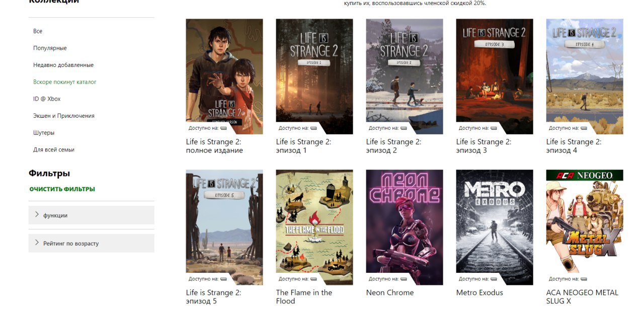
Task: Open Life is Strange 2 Episode 3 cover
Action: [x=495, y=76]
